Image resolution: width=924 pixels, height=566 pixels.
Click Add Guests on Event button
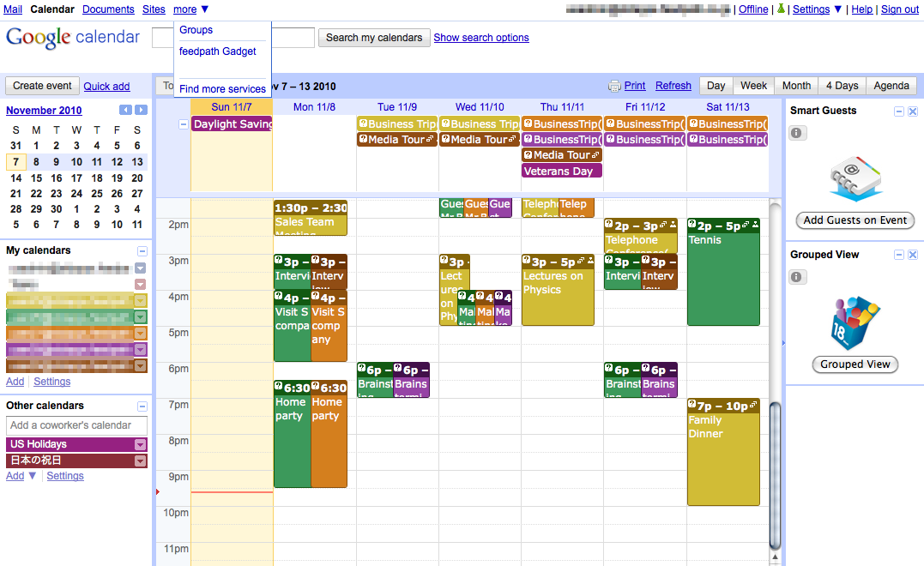click(x=855, y=220)
